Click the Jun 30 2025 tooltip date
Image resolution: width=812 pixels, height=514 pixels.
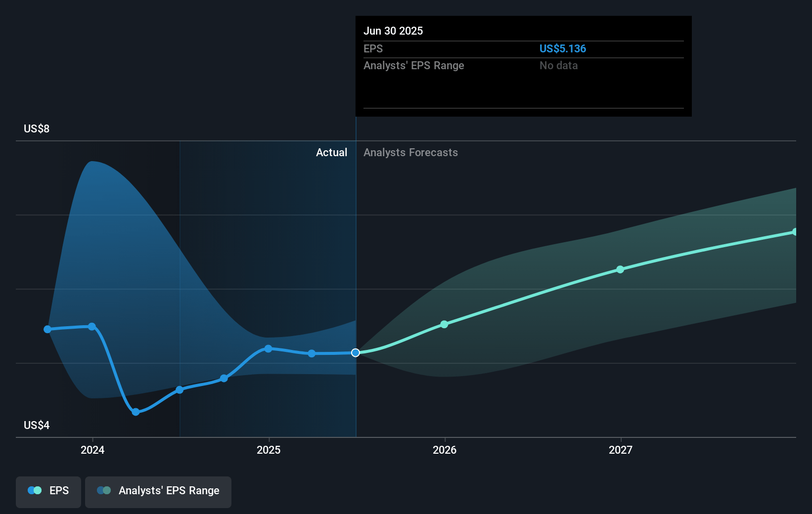pyautogui.click(x=393, y=31)
